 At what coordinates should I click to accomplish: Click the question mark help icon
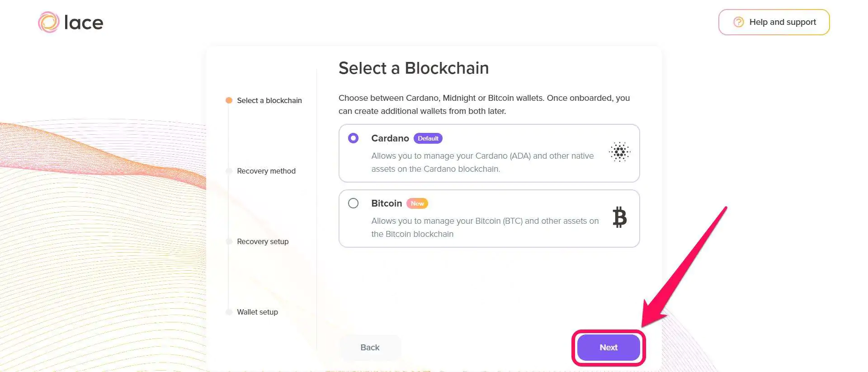point(738,22)
